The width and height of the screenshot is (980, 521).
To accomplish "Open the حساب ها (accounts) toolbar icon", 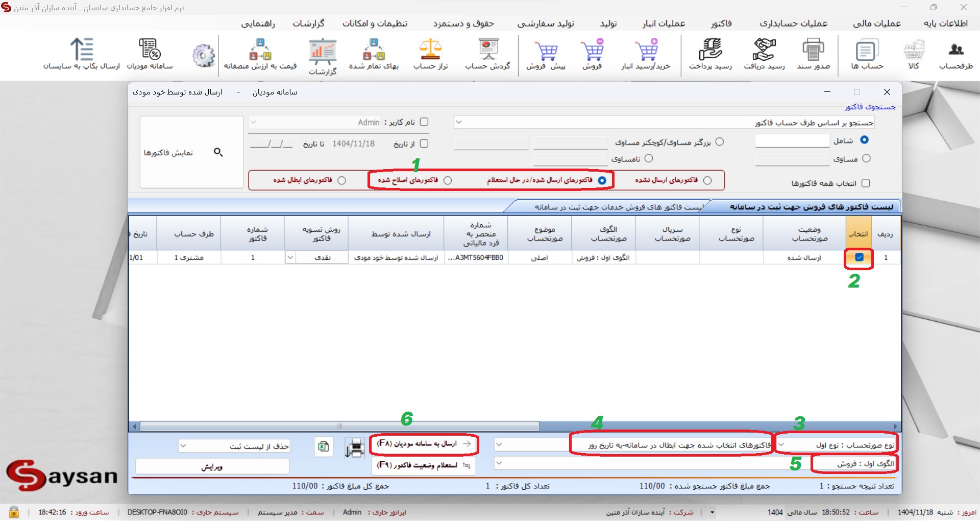I will point(867,54).
